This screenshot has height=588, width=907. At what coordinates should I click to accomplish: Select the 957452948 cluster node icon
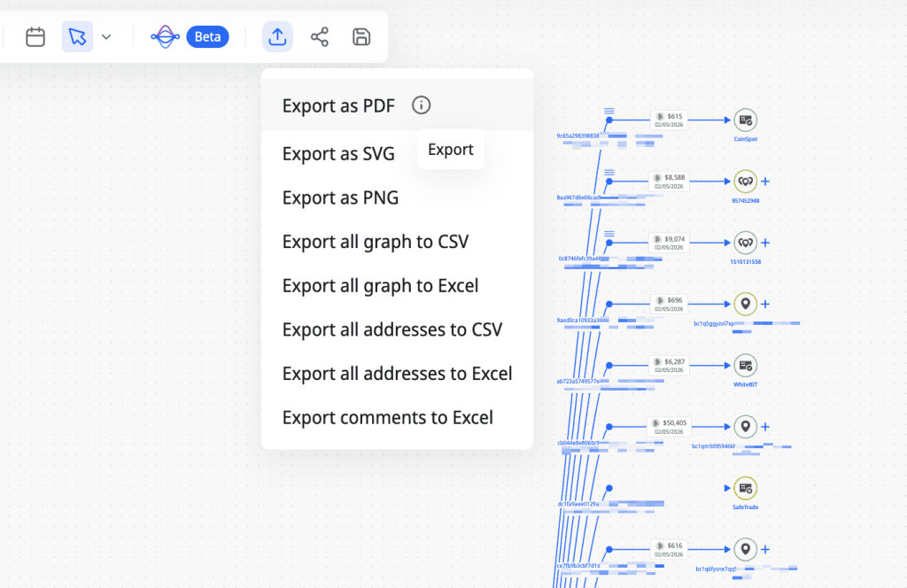[746, 182]
